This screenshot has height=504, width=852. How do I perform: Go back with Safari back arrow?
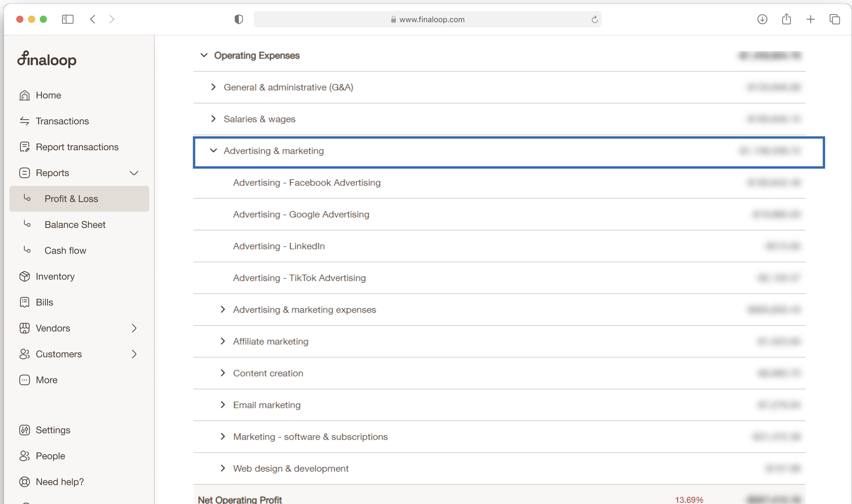(x=93, y=19)
